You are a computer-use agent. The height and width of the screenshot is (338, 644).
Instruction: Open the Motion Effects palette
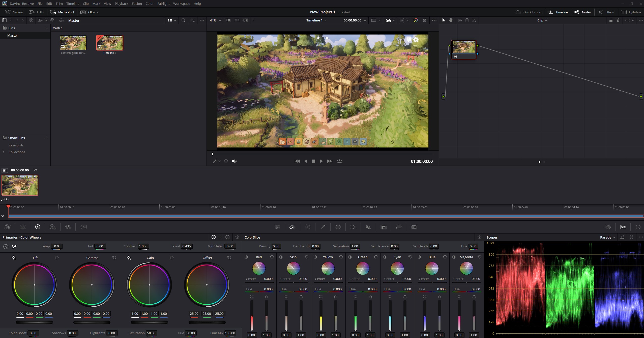(x=83, y=227)
